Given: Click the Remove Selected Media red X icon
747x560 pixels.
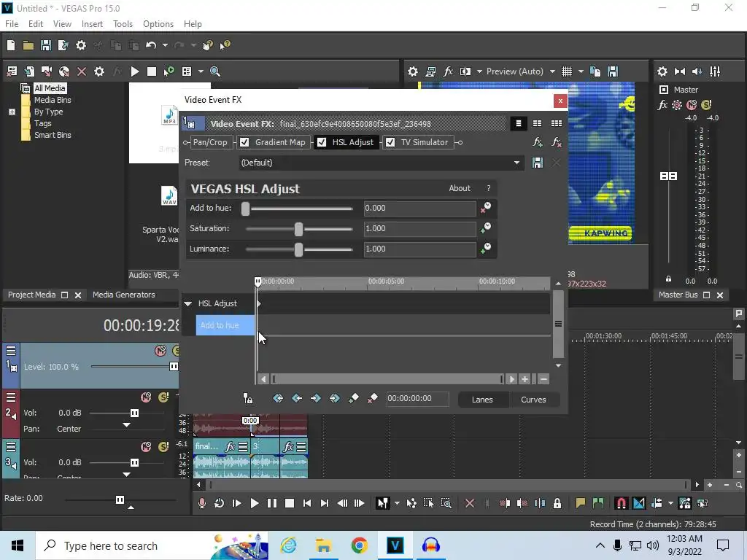Looking at the screenshot, I should pos(82,71).
